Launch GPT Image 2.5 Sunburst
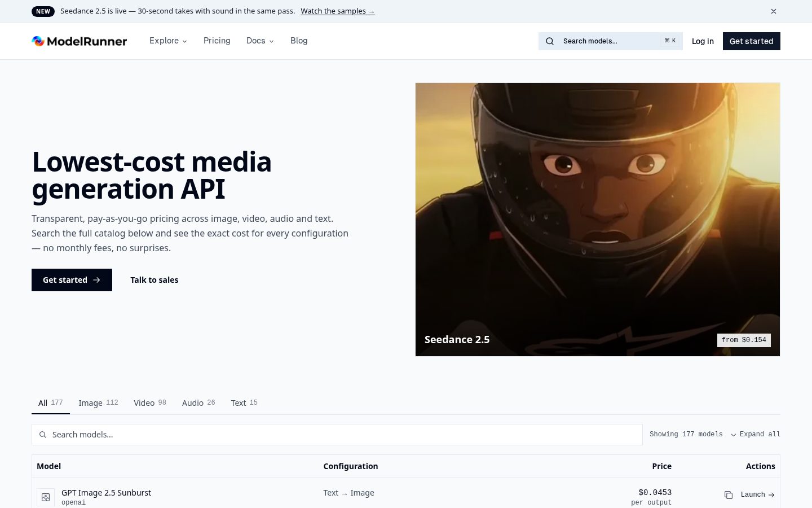Viewport: 812px width, 508px height. click(x=758, y=495)
